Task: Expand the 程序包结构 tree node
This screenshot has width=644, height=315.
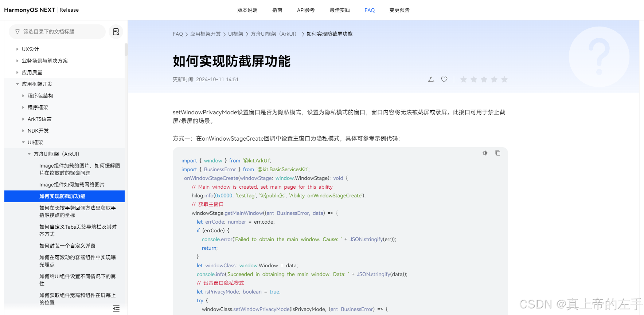Action: (x=23, y=96)
